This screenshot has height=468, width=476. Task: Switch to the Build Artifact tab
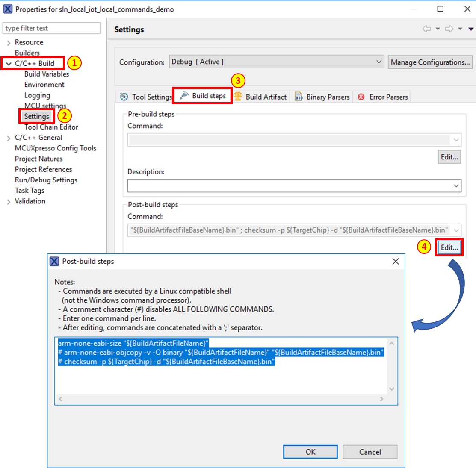point(261,97)
